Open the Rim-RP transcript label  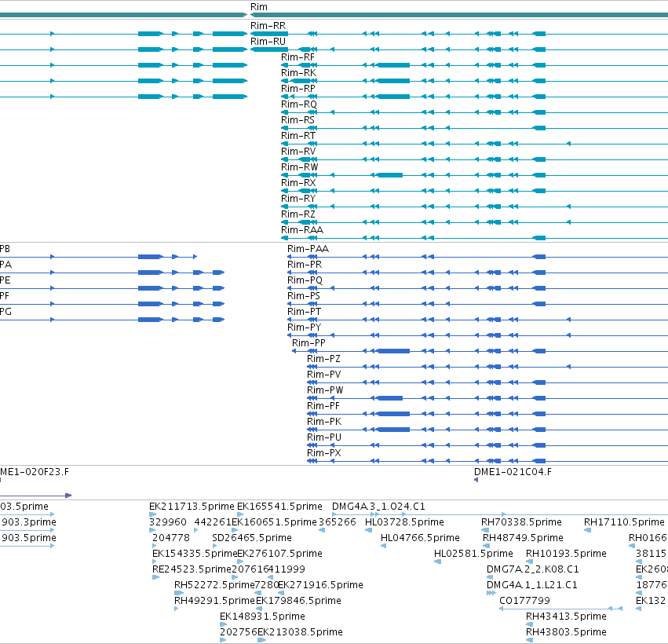[298, 89]
